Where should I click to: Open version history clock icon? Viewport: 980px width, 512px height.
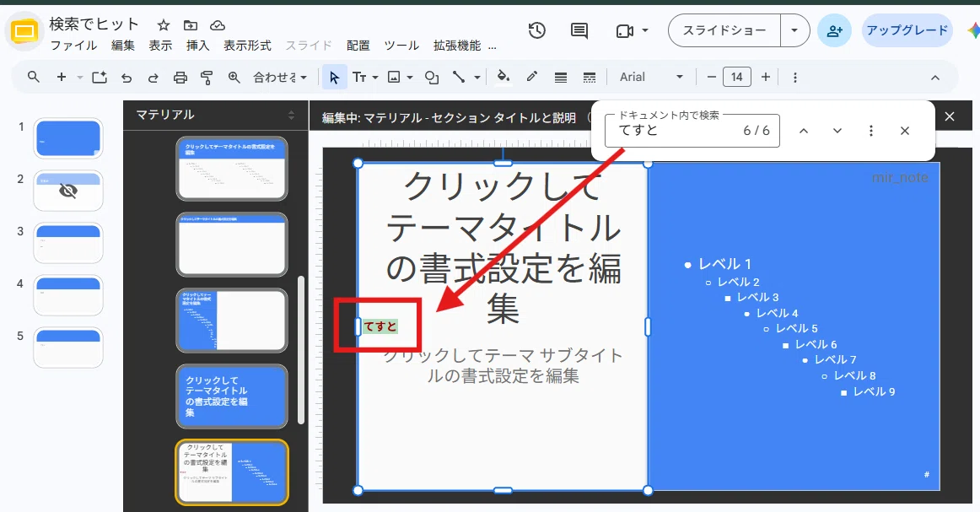pyautogui.click(x=537, y=30)
